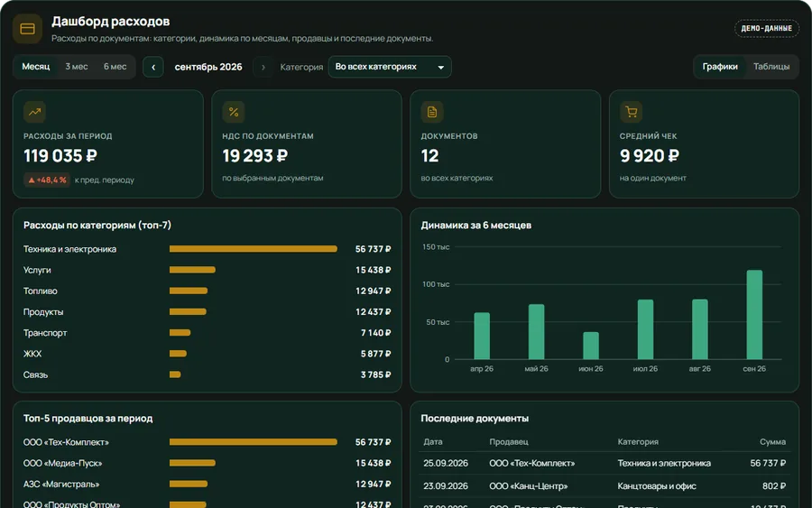This screenshot has width=812, height=508.
Task: Click the Дашборд расходов title
Action: 110,22
